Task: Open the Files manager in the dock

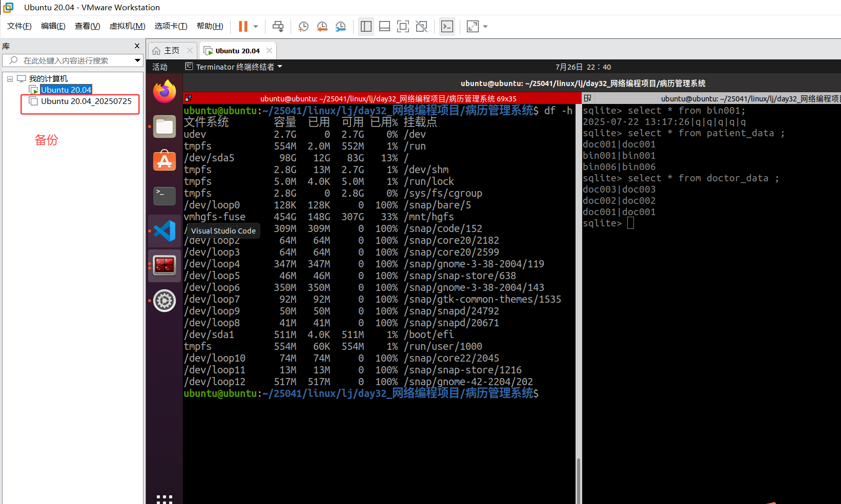Action: click(x=165, y=127)
